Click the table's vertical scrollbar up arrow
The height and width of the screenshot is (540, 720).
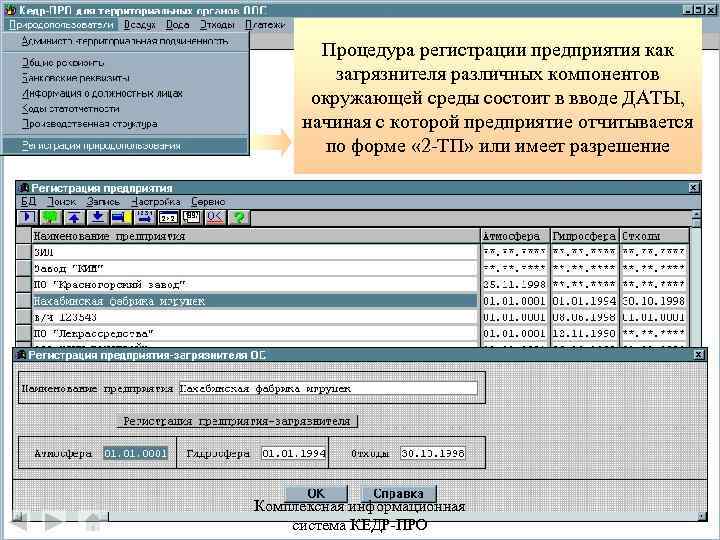tap(696, 214)
